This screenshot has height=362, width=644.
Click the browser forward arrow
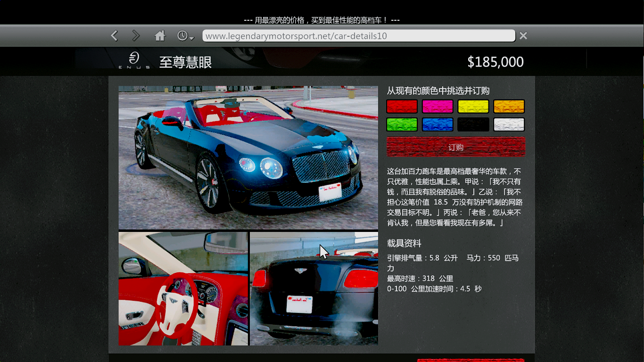point(136,36)
